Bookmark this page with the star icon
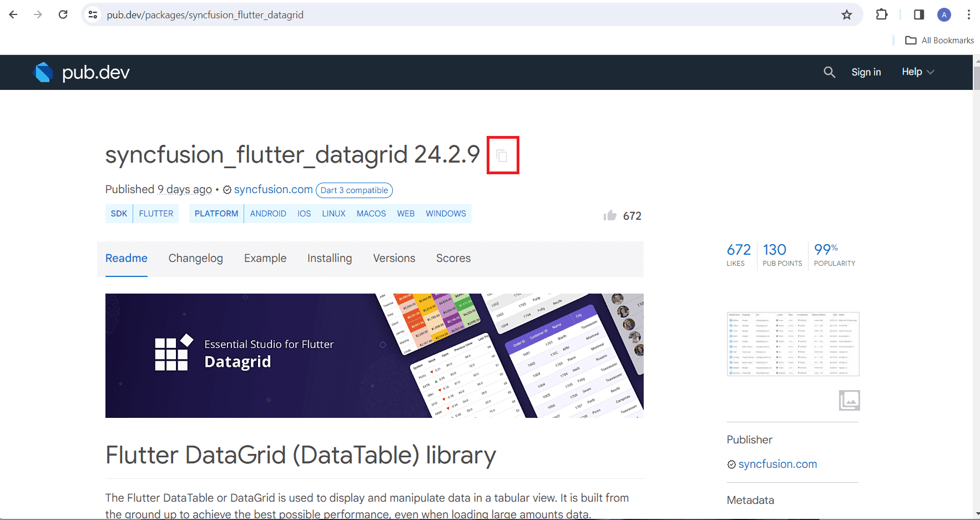This screenshot has width=980, height=520. click(847, 15)
